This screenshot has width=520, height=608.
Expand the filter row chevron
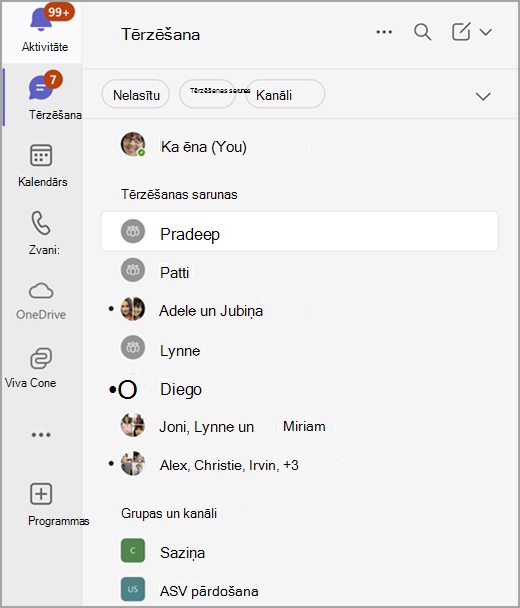tap(483, 96)
